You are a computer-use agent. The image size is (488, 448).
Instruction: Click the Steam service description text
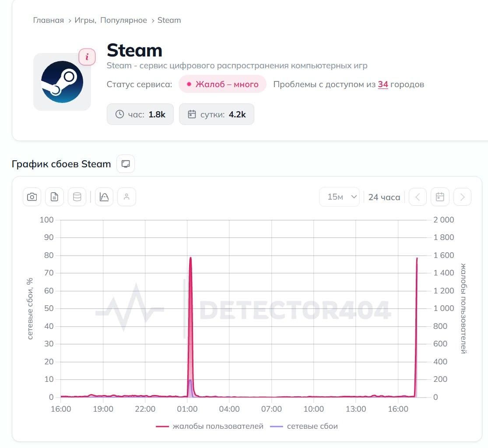237,66
